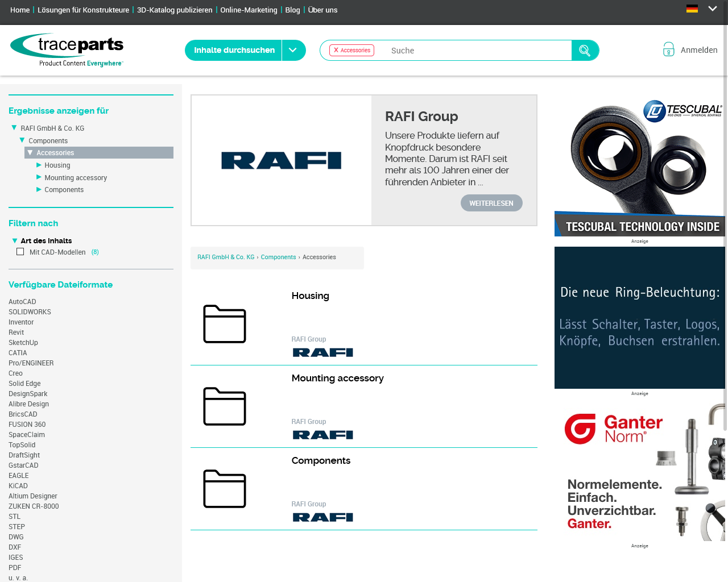Image resolution: width=728 pixels, height=582 pixels.
Task: Click the RAFI logo under Housing
Action: coord(323,352)
